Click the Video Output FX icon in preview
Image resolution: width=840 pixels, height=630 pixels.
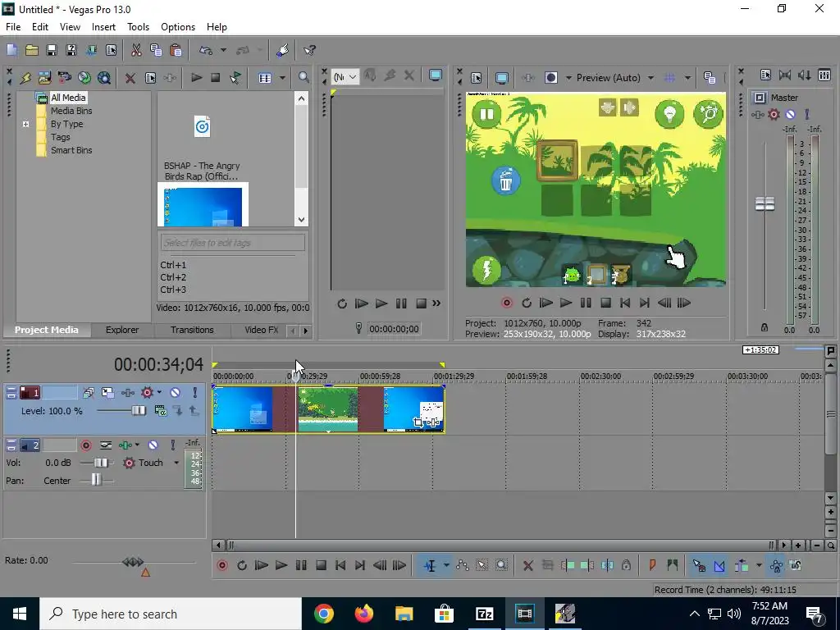pos(528,78)
